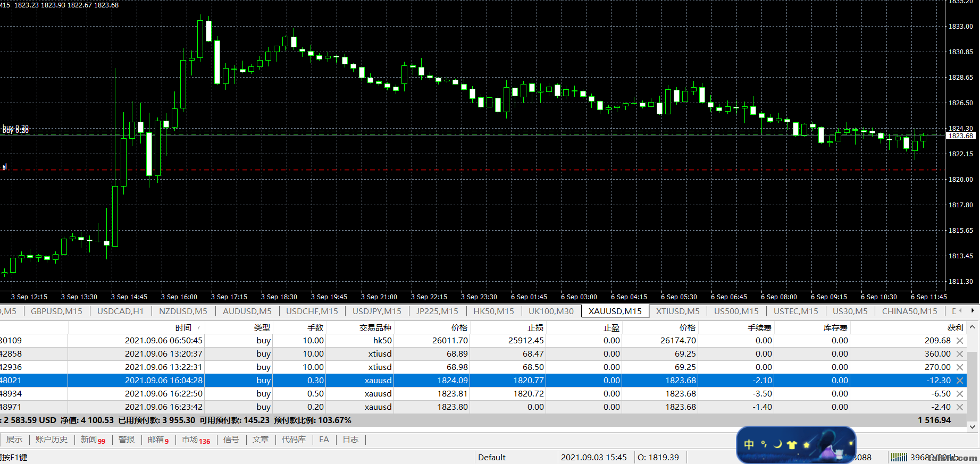Switch to the US500,M15 chart tab
Image resolution: width=980 pixels, height=464 pixels.
click(736, 311)
